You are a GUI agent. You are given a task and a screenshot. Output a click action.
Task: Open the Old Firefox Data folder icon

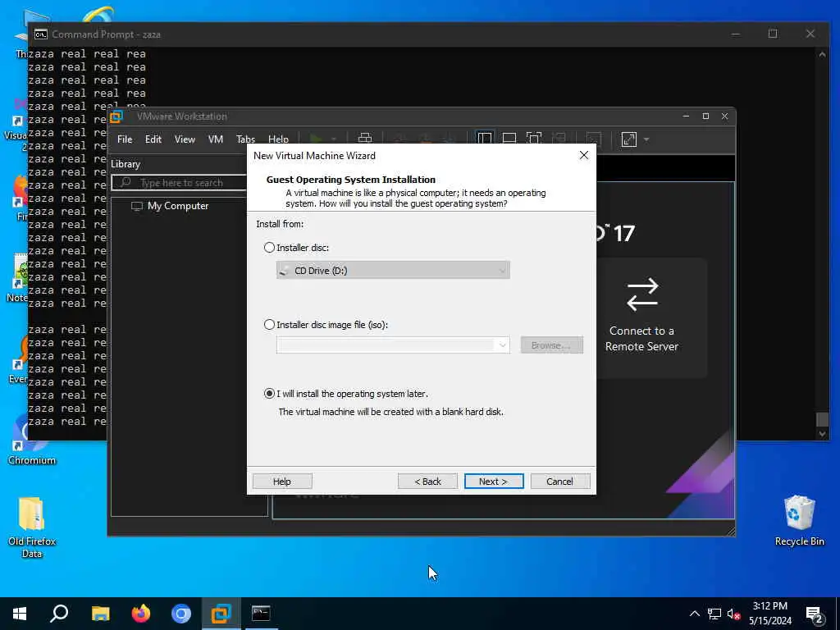tap(32, 514)
